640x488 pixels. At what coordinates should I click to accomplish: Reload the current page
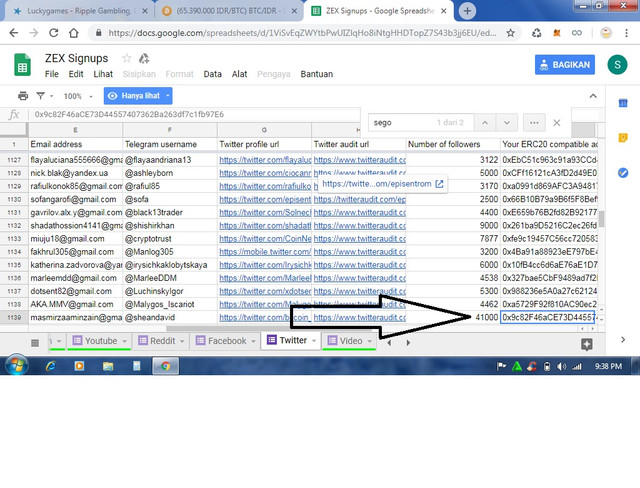pos(53,33)
